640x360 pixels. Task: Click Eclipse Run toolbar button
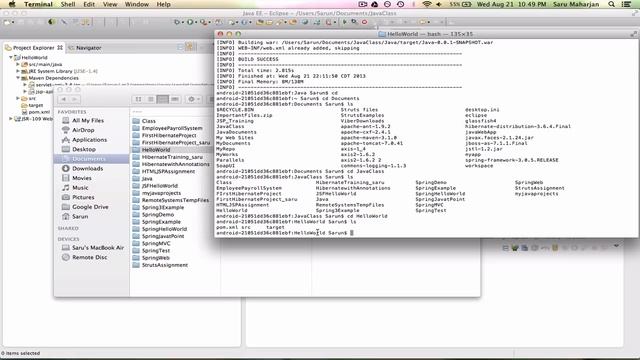click(190, 22)
